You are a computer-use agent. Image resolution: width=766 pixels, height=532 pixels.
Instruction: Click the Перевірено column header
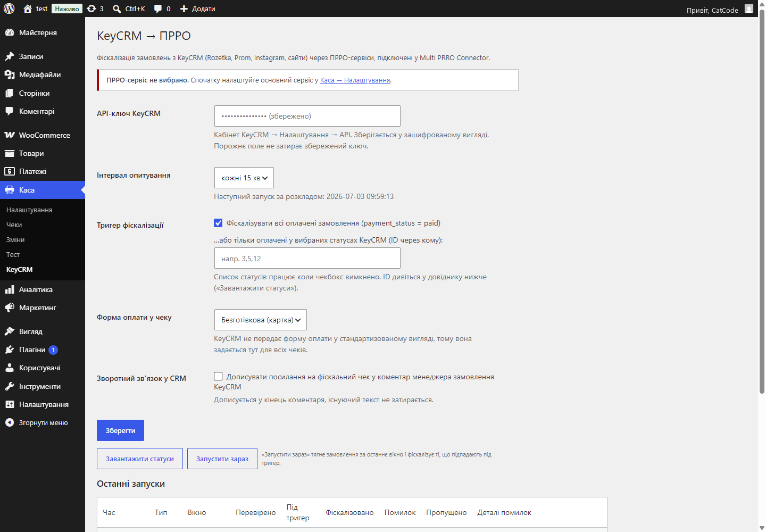click(256, 512)
